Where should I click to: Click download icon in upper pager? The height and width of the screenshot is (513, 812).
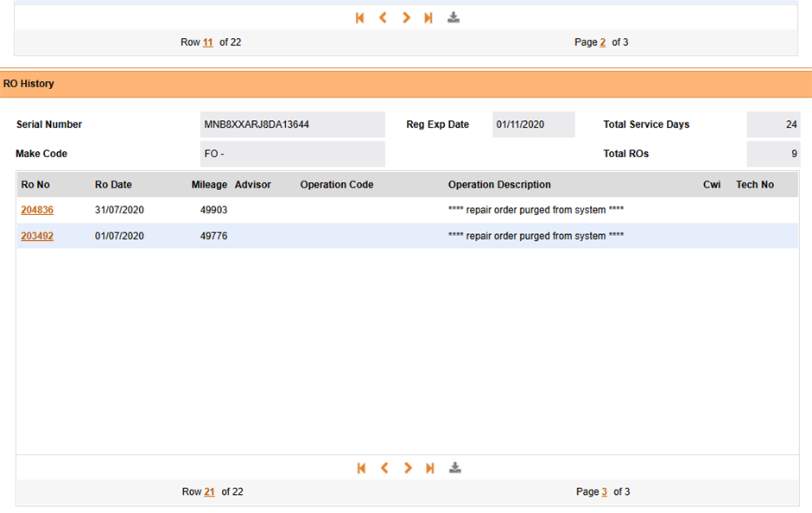click(454, 18)
